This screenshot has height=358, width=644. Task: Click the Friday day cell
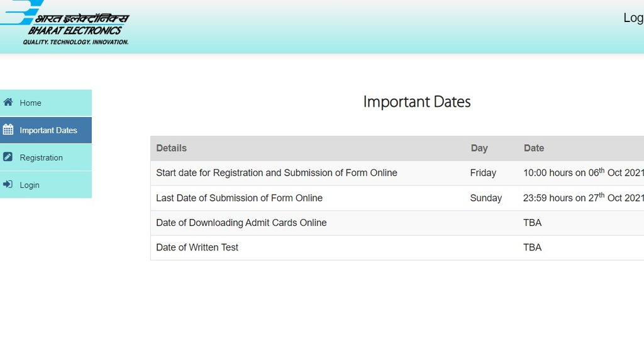click(x=483, y=173)
